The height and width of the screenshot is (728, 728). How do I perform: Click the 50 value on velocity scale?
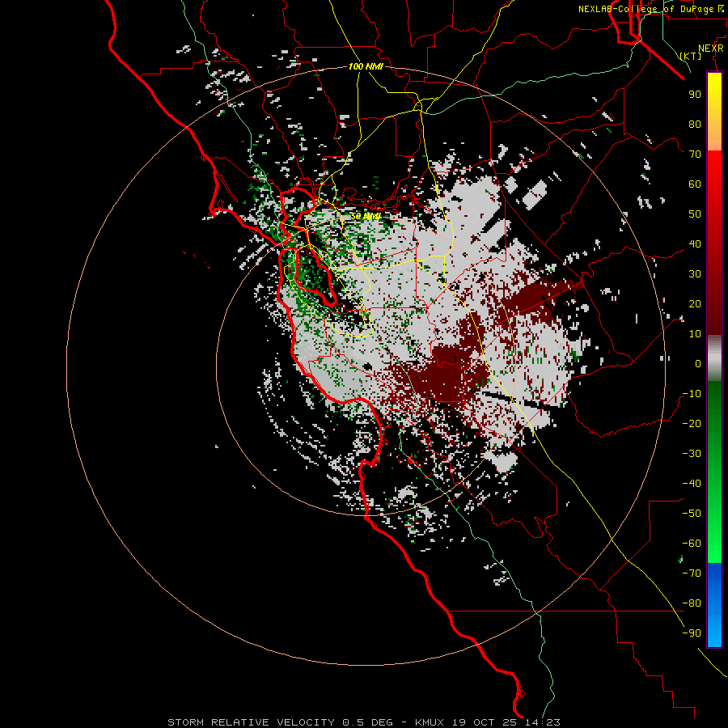point(695,214)
